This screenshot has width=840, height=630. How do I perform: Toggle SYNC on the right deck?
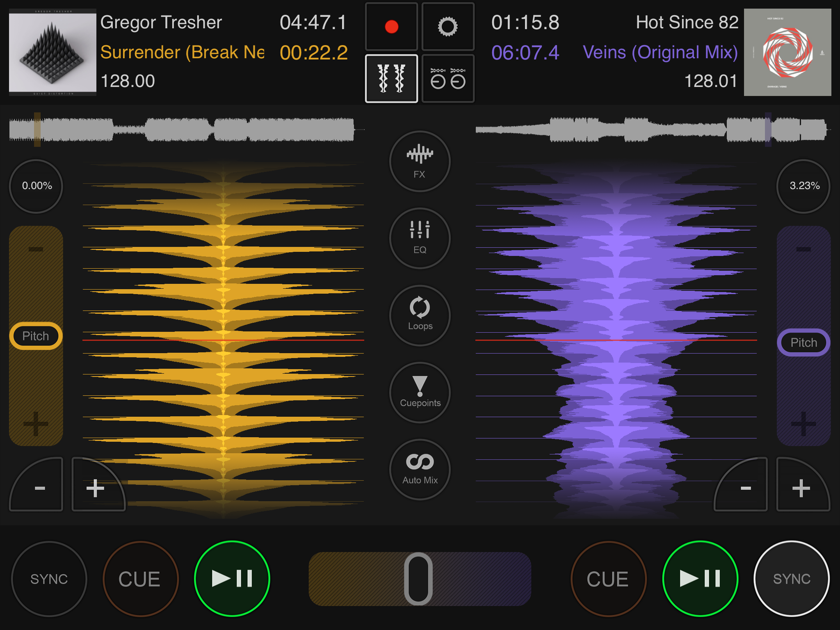[x=791, y=579]
